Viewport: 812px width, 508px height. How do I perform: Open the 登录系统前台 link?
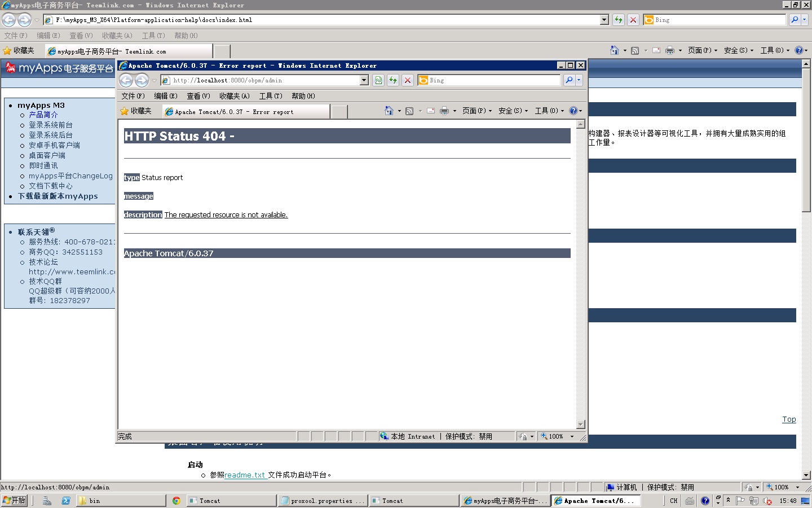(x=51, y=125)
